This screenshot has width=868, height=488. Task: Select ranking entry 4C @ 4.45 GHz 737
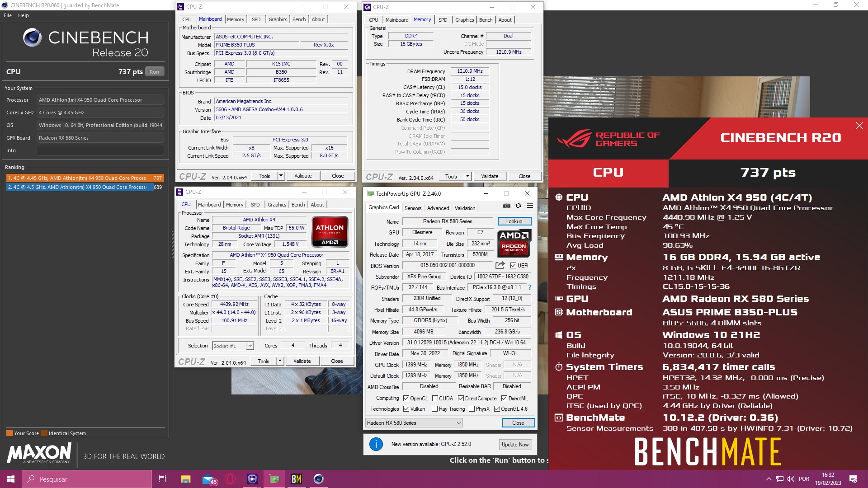pos(85,178)
